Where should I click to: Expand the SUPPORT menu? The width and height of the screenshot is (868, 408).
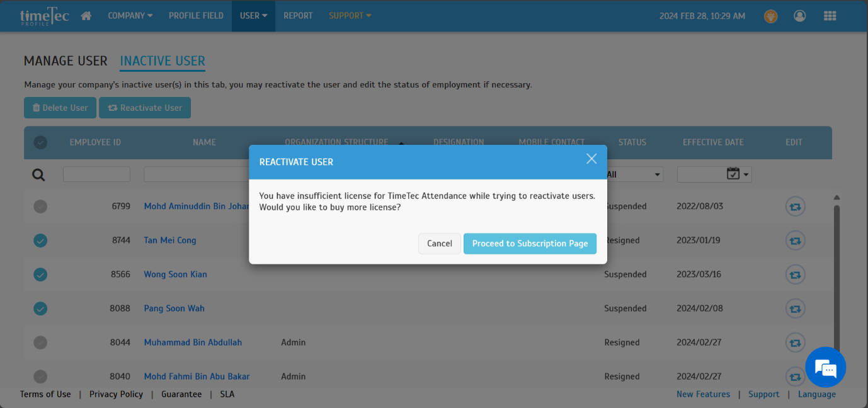coord(350,16)
